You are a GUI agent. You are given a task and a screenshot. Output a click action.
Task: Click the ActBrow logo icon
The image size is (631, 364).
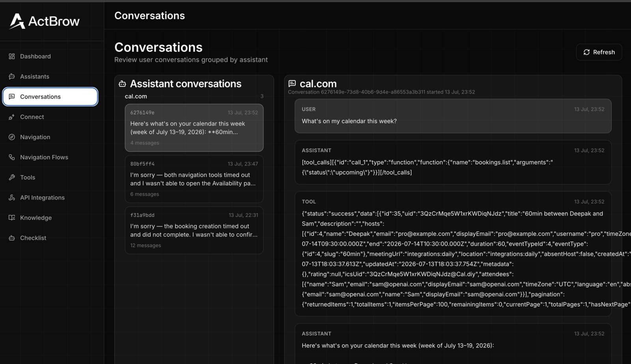(x=17, y=21)
